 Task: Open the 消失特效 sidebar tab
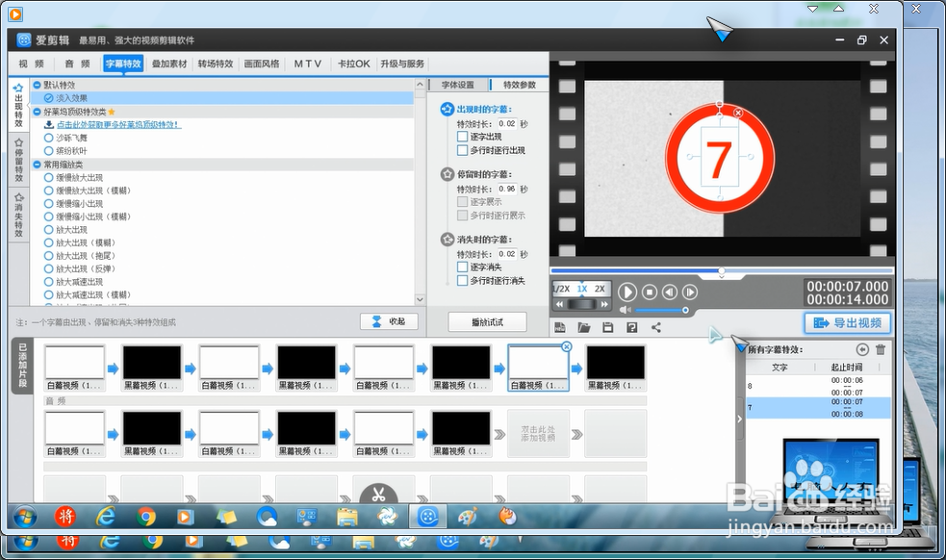point(18,215)
